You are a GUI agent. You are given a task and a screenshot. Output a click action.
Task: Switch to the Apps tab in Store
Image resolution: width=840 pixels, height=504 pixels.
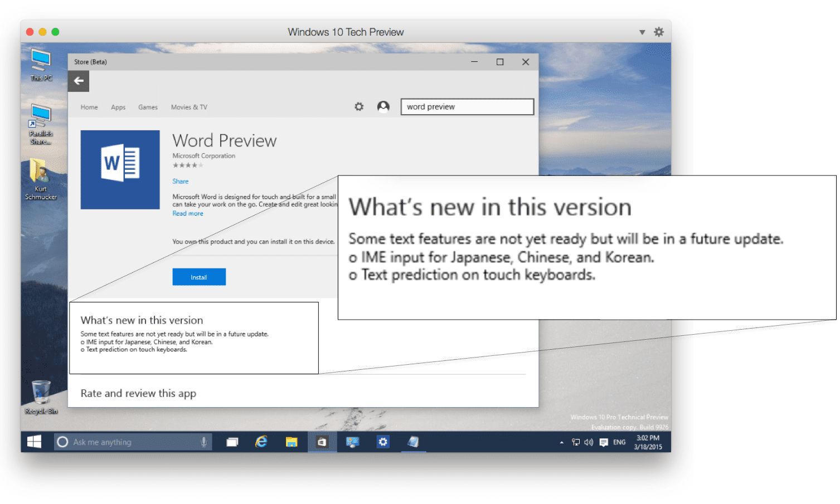(x=118, y=107)
